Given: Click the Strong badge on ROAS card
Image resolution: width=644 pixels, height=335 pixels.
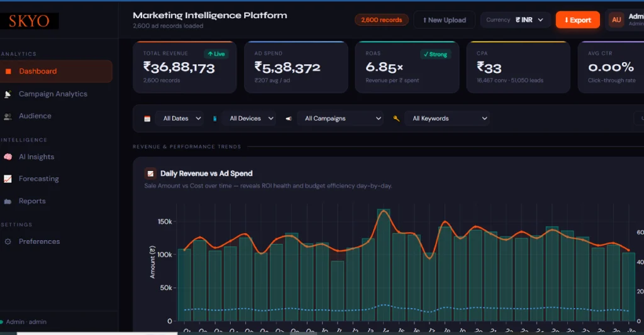Looking at the screenshot, I should tap(435, 54).
